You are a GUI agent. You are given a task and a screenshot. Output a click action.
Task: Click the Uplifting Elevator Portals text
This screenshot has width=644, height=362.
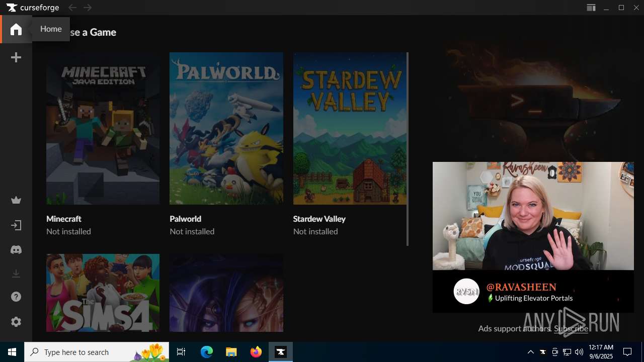534,298
